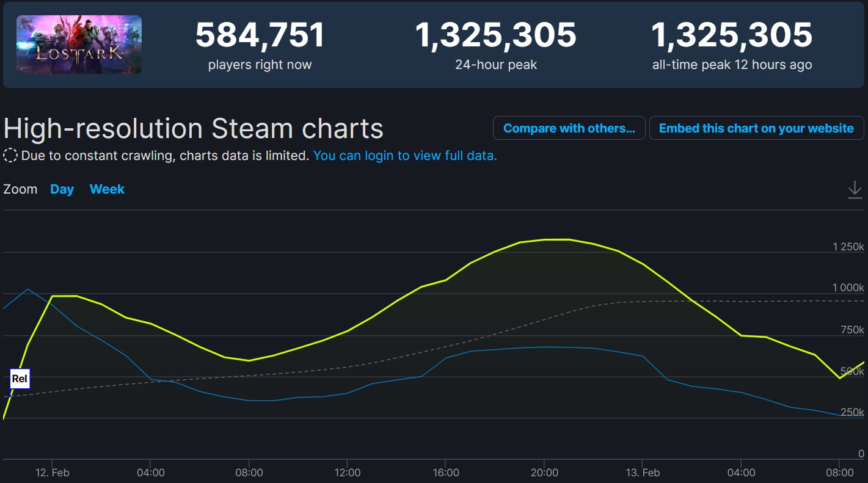Click the blue line's peak at chart start

pos(27,289)
